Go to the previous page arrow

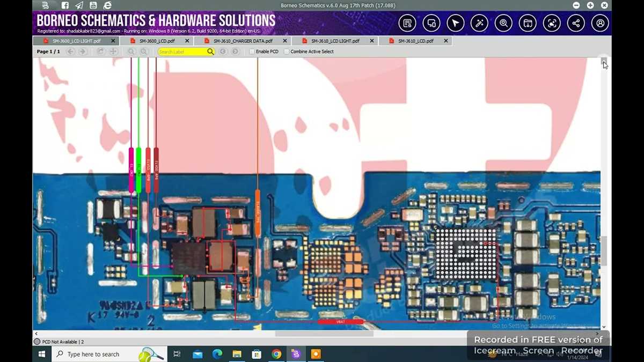[70, 51]
